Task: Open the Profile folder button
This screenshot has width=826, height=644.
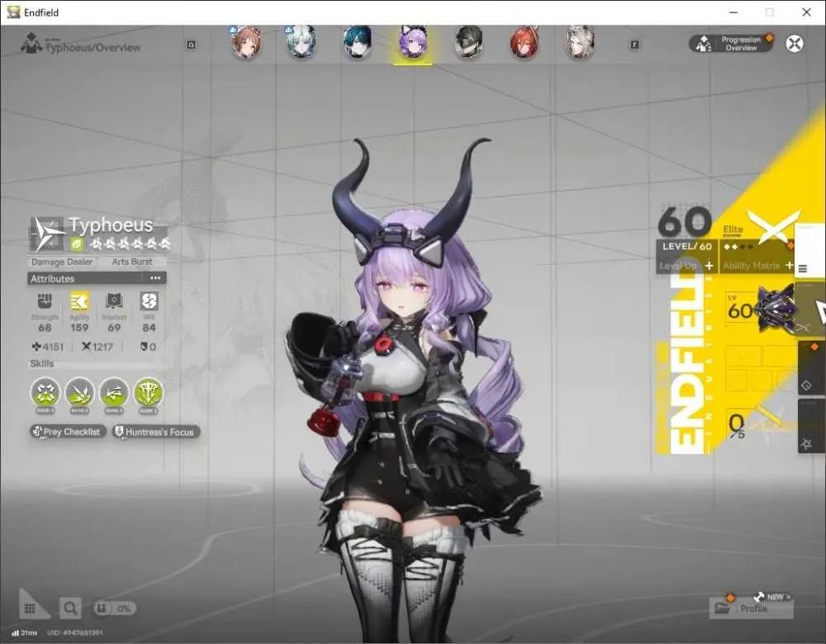Action: [x=752, y=608]
